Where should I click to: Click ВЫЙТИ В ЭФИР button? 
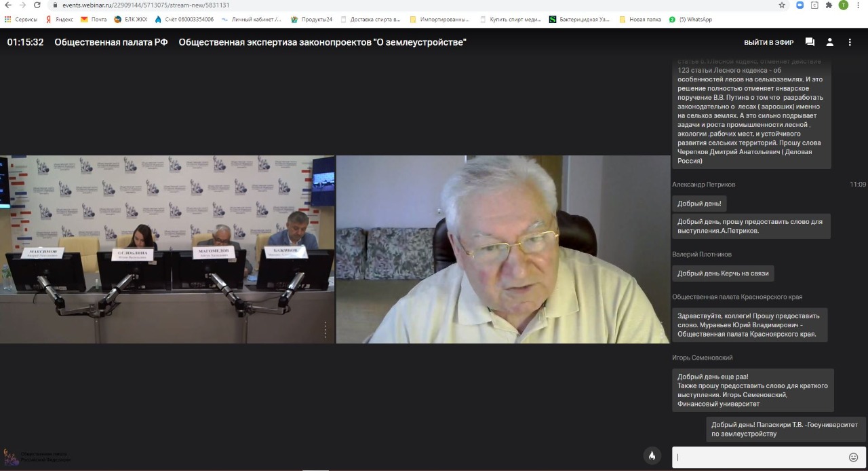tap(768, 42)
